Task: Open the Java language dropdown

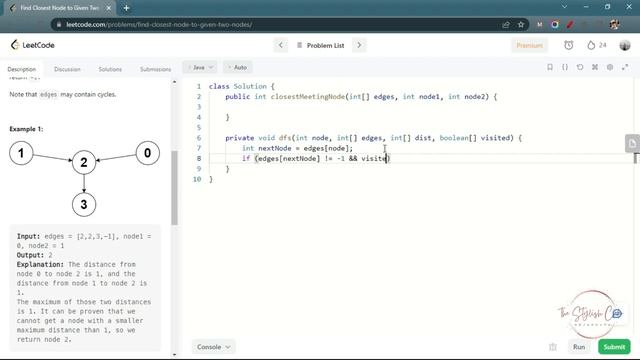Action: click(x=200, y=67)
